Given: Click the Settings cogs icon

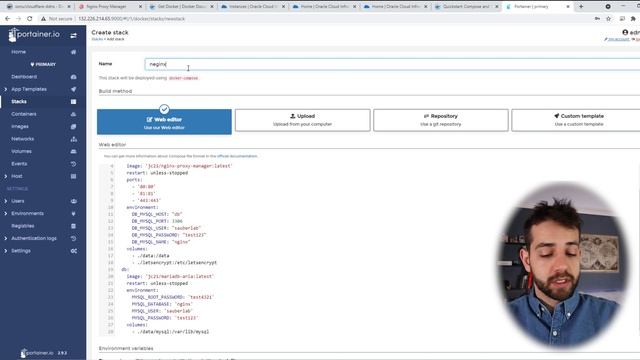Looking at the screenshot, I should (x=73, y=251).
